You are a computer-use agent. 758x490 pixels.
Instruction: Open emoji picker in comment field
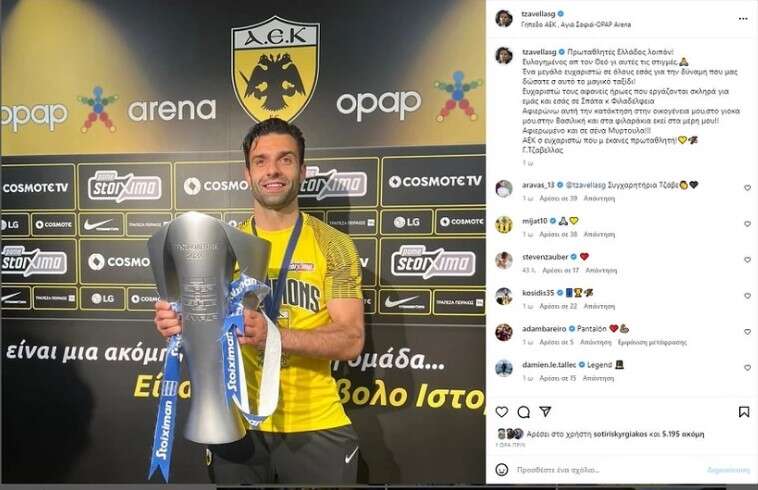click(502, 469)
